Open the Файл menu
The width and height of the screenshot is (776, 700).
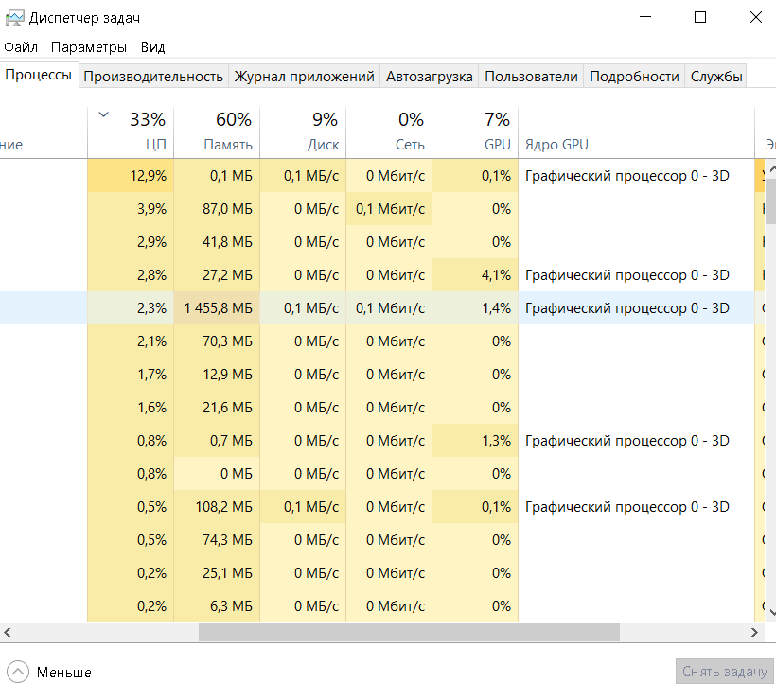[21, 47]
